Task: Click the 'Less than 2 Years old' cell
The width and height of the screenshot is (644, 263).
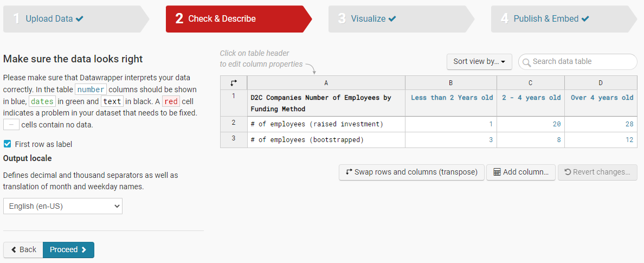Action: pos(450,103)
